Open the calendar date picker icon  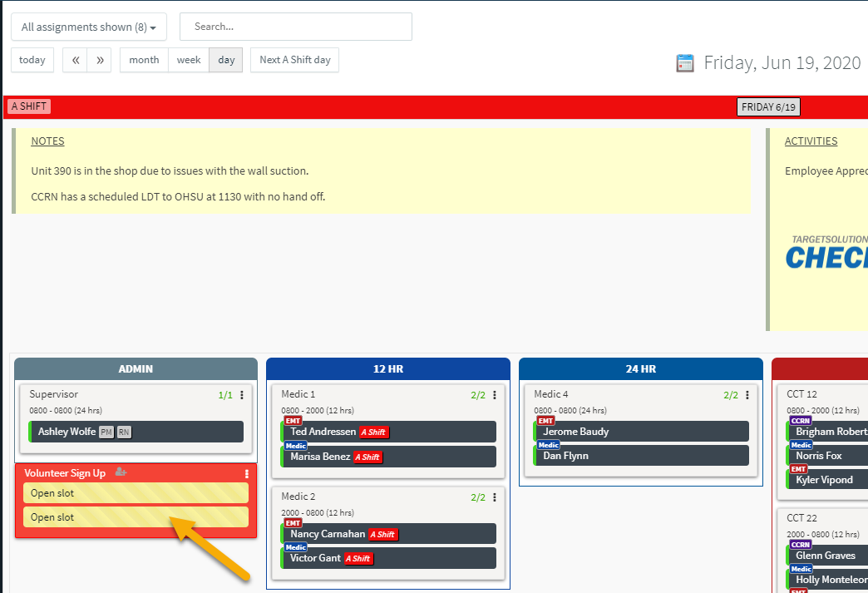(685, 63)
